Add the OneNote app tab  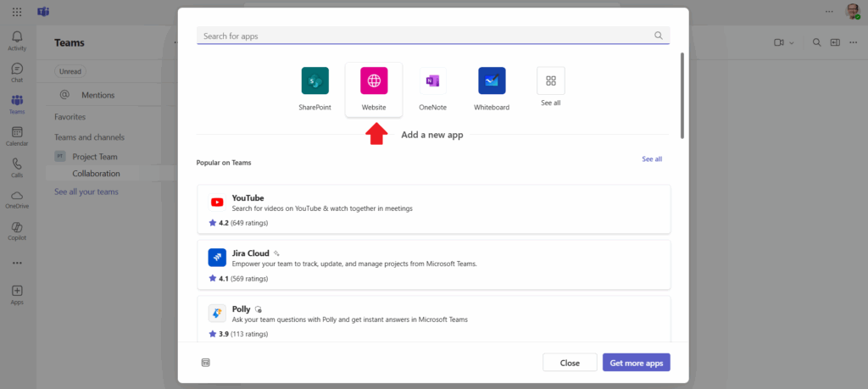433,90
